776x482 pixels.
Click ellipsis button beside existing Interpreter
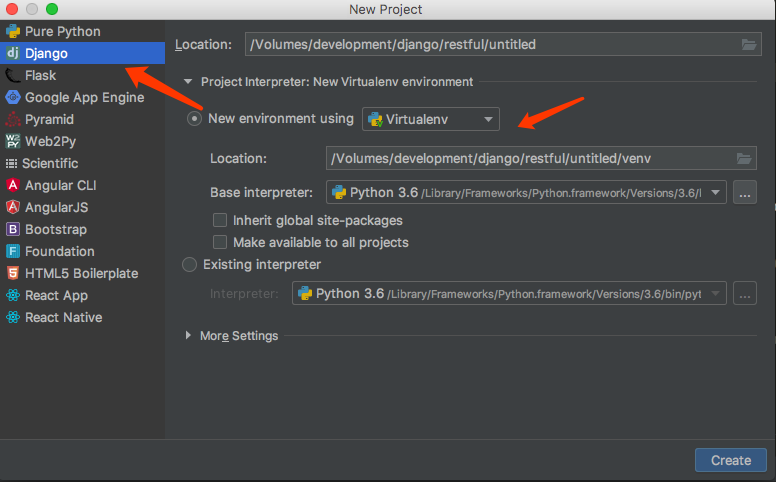pos(745,293)
